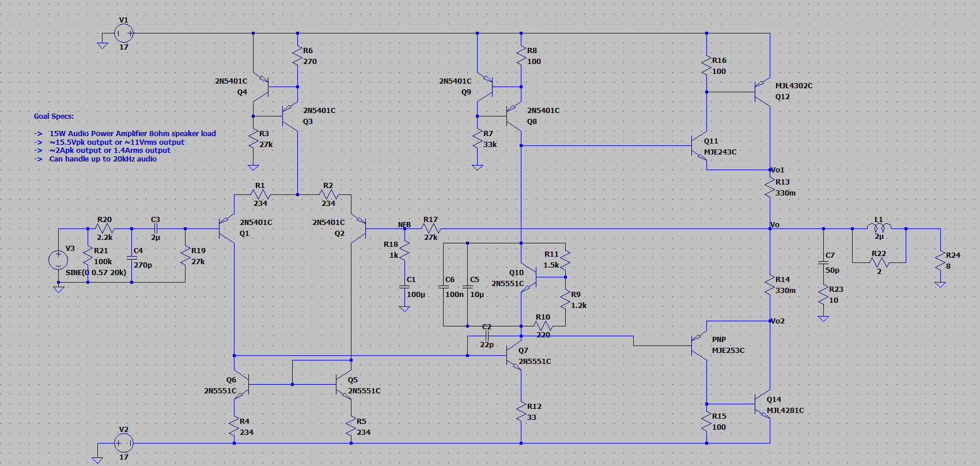Select the Q14 MJL4281C output transistor
Image resolution: width=980 pixels, height=466 pixels.
point(762,405)
